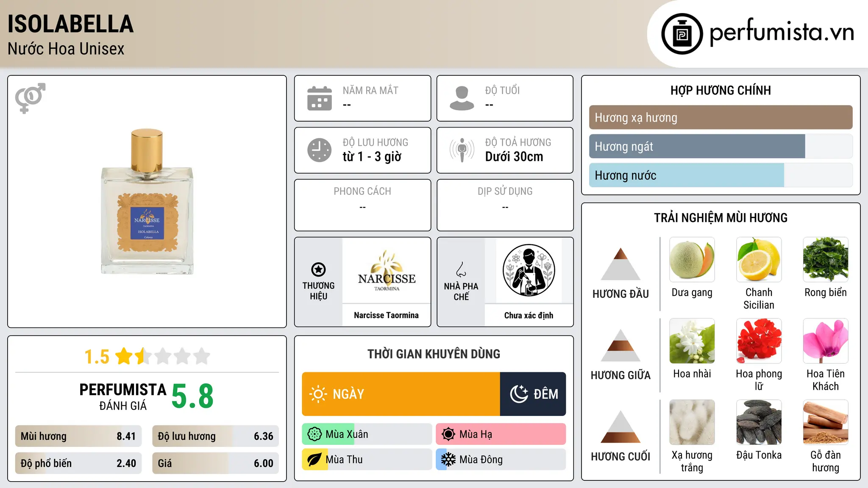Select the Hoa phong lữ geranium image
The height and width of the screenshot is (488, 868).
[x=759, y=341]
